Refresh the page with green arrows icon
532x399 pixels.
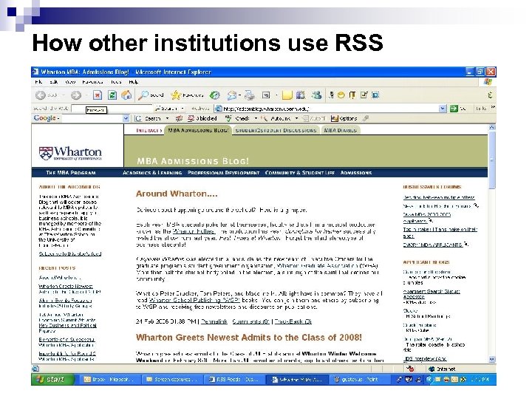click(112, 95)
